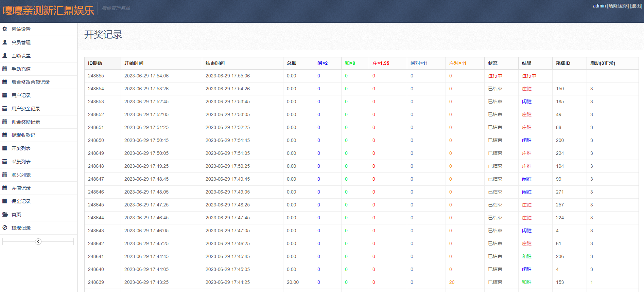Click the 结果 column header
Viewport: 644px width, 292px height.
(x=527, y=63)
